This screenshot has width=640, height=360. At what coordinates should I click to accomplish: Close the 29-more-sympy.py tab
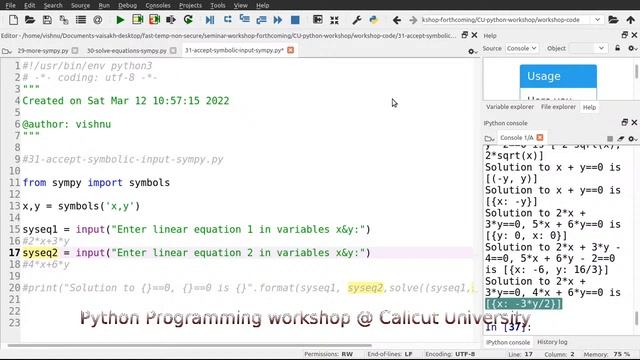click(75, 51)
